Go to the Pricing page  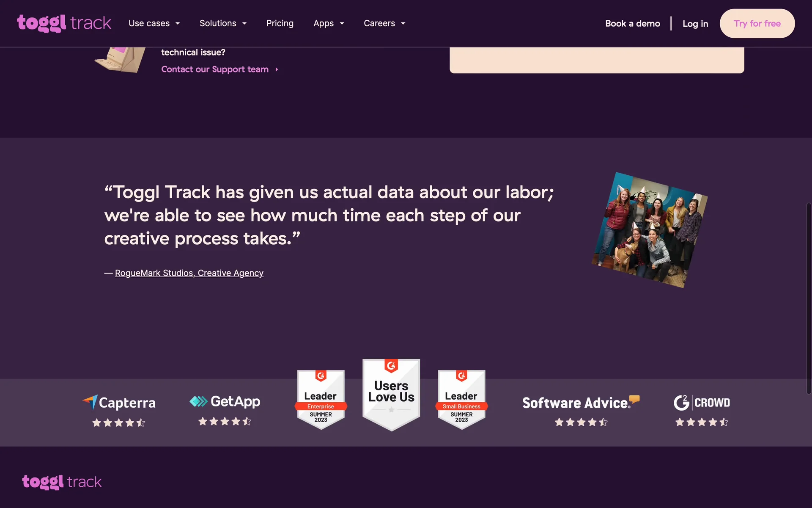[280, 23]
